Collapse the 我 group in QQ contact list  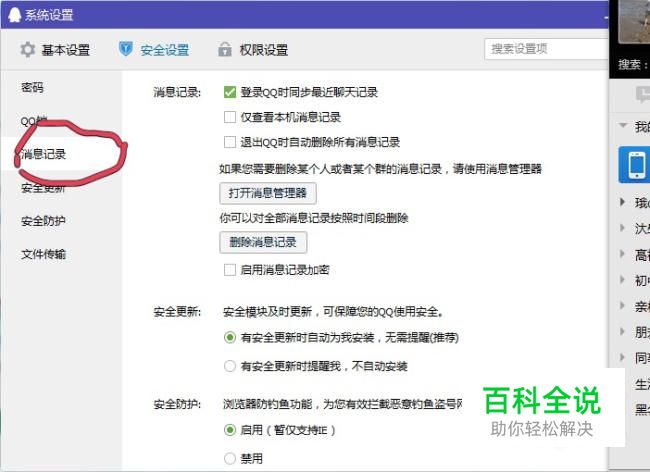(x=622, y=125)
